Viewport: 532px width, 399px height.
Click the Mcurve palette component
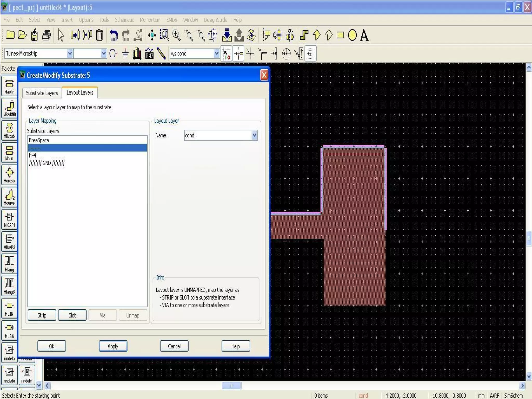pyautogui.click(x=9, y=197)
